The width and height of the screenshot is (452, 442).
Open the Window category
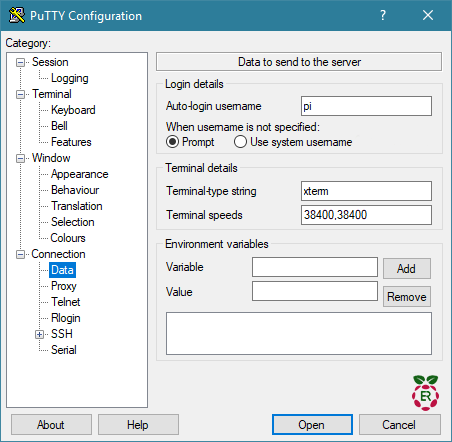pos(51,158)
